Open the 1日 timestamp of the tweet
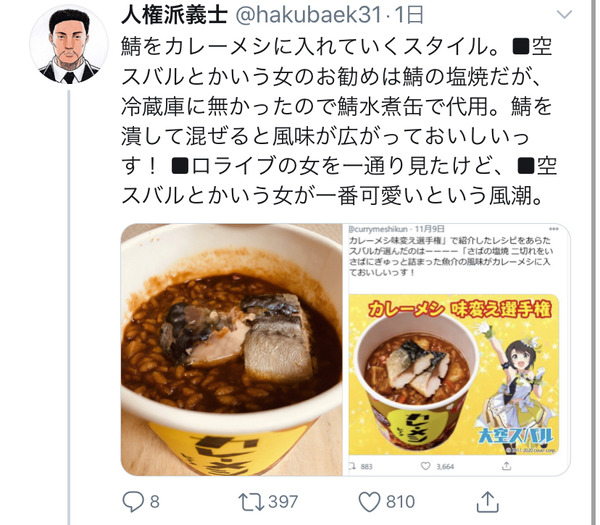The image size is (600, 525). pyautogui.click(x=408, y=15)
